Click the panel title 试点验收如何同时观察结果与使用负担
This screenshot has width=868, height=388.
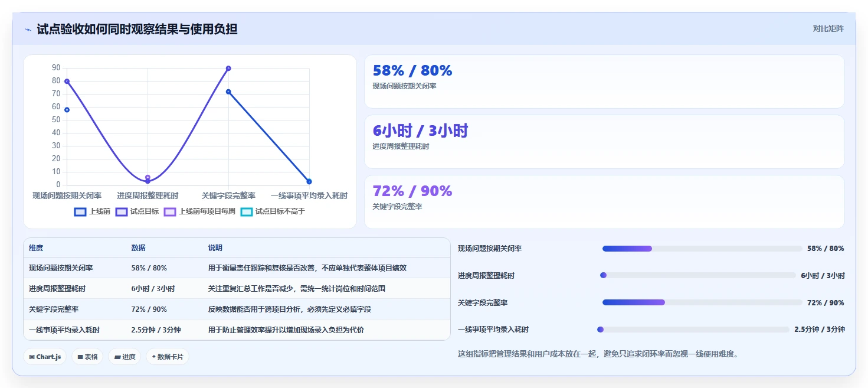click(x=137, y=29)
